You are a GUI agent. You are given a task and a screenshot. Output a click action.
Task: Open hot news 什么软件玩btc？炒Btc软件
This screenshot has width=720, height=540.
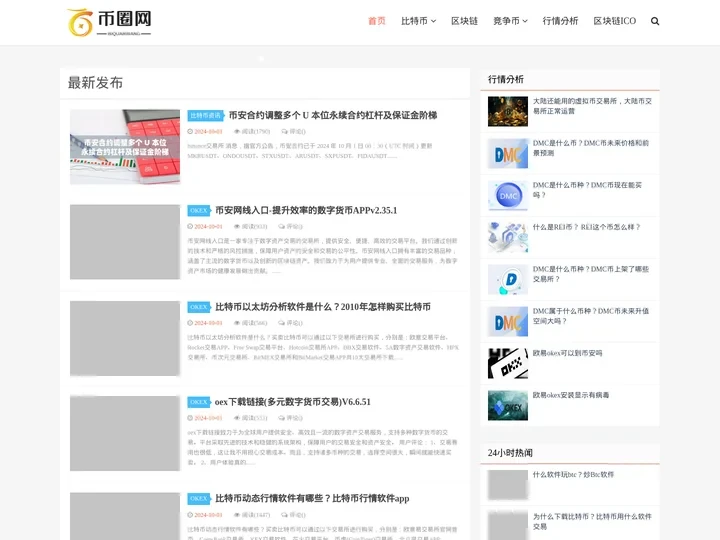(573, 474)
